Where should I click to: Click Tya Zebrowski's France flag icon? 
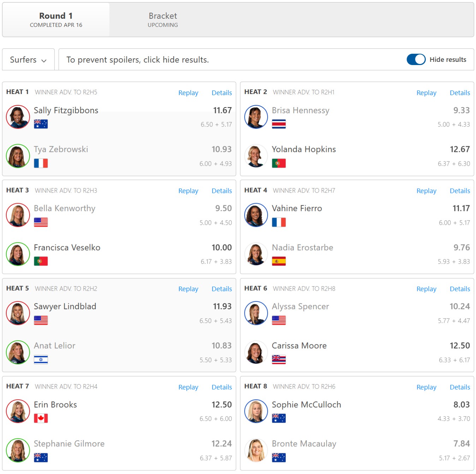41,163
